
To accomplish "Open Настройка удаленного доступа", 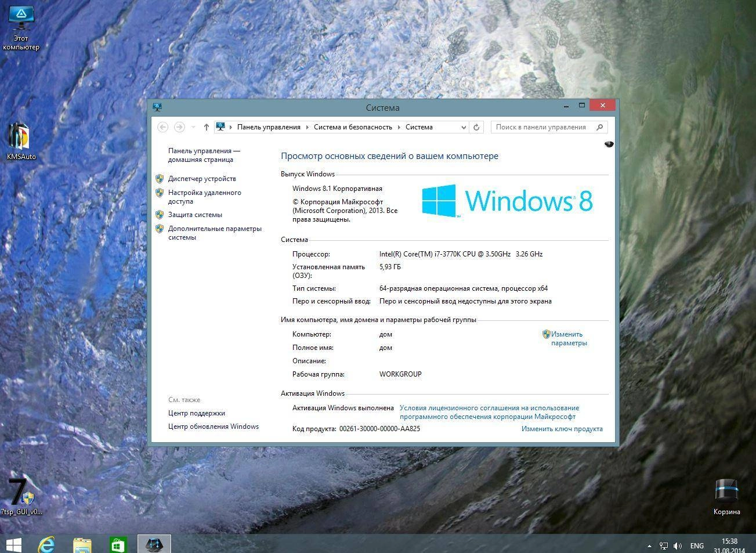I will tap(204, 197).
